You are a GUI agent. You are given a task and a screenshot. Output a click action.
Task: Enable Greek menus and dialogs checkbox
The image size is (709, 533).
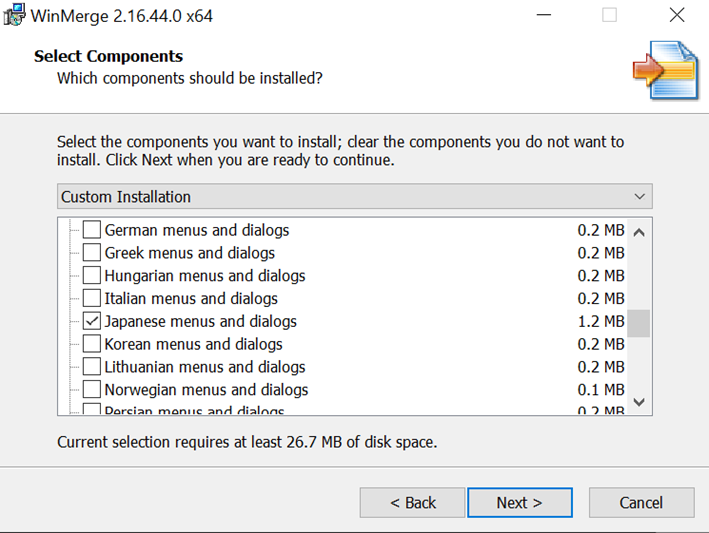point(92,252)
